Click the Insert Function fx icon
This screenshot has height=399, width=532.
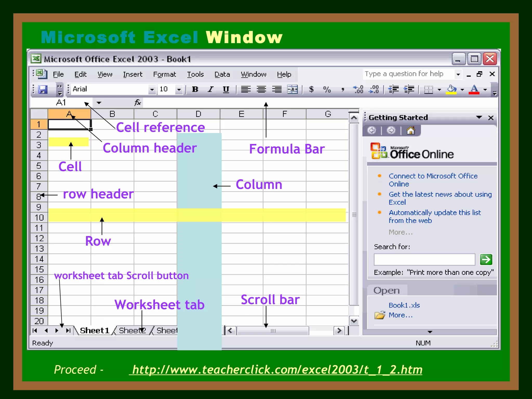click(x=137, y=103)
